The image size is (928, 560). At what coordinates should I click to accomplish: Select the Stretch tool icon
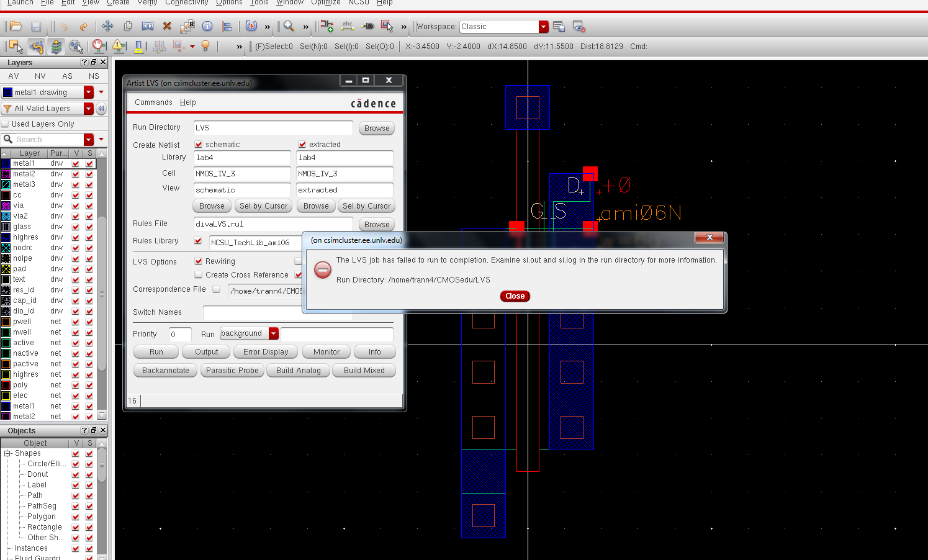pos(148,26)
